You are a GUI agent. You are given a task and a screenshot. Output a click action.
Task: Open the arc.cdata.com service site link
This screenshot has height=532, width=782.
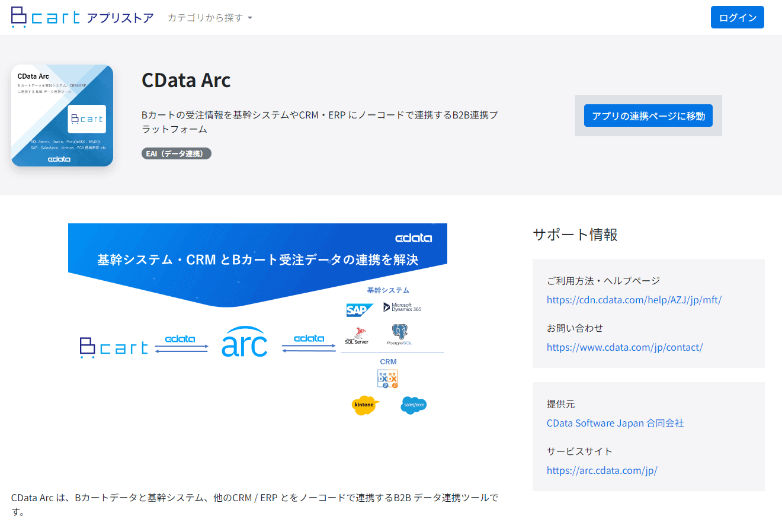click(602, 470)
